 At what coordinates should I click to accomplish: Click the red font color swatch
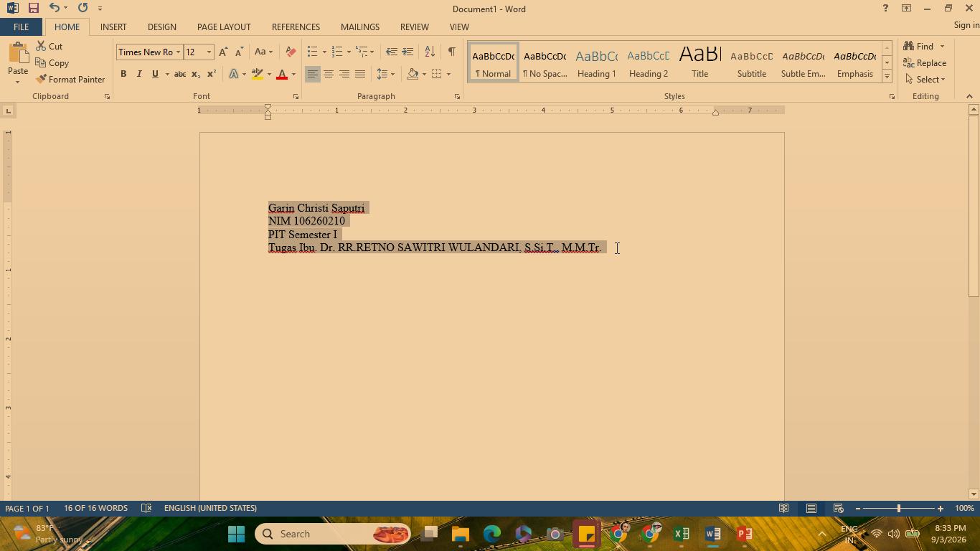pyautogui.click(x=282, y=74)
